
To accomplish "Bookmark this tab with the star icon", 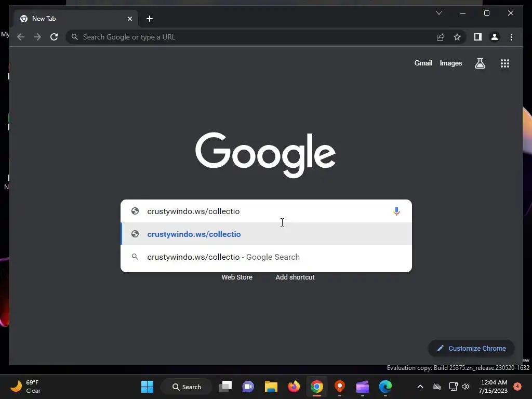I will [457, 37].
